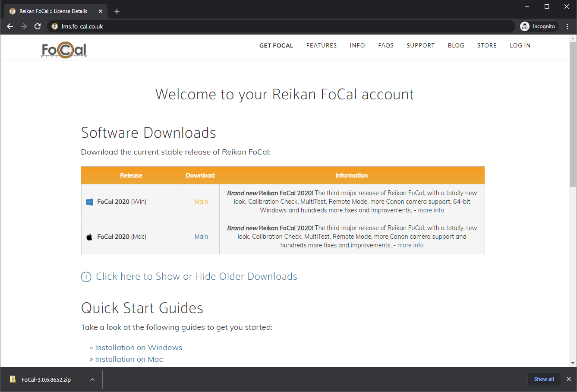Click the FoCal logo in the header
This screenshot has width=577, height=392.
pyautogui.click(x=64, y=50)
